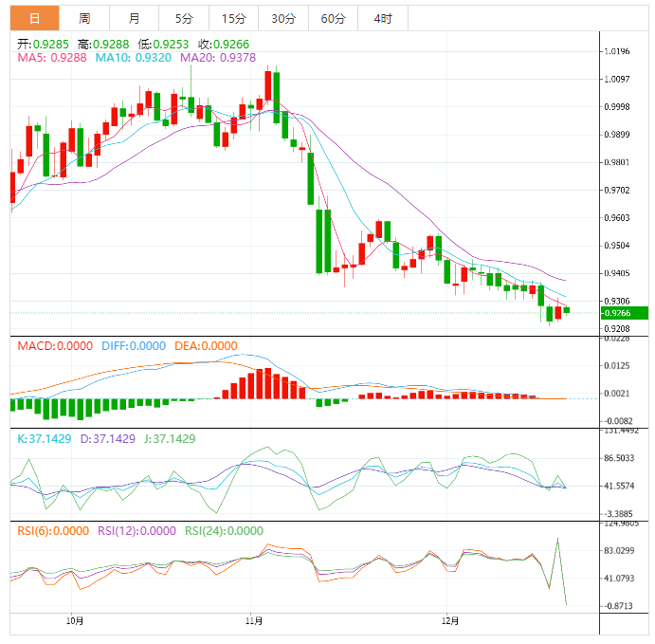Click the -0.0082 MACD axis label
Screen dimensions: 655x644
618,421
